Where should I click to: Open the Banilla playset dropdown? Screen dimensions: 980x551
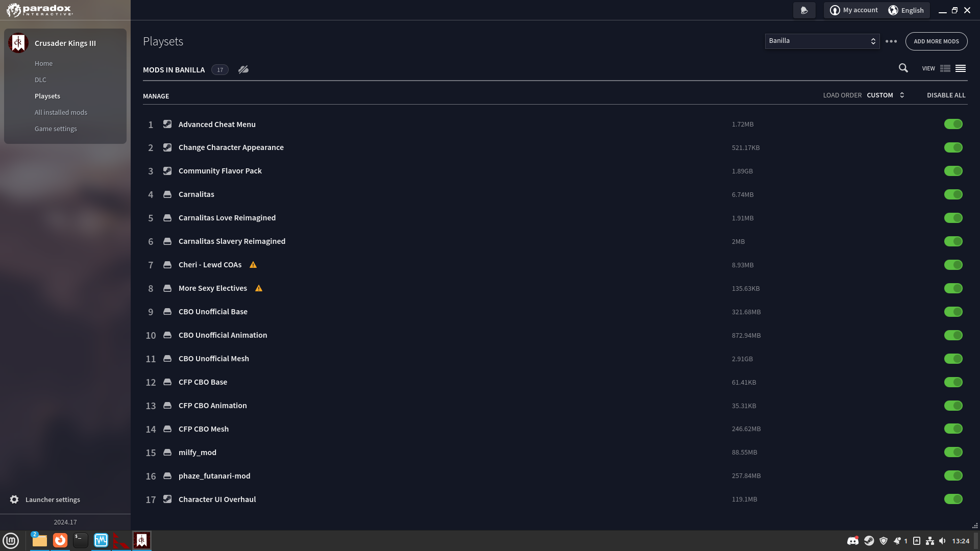coord(822,41)
